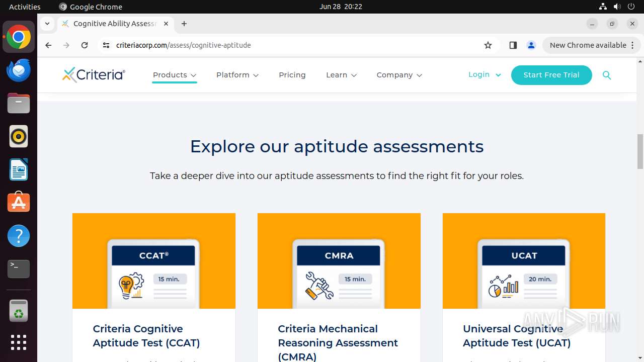Expand the Platform menu
The height and width of the screenshot is (362, 644).
click(x=237, y=75)
